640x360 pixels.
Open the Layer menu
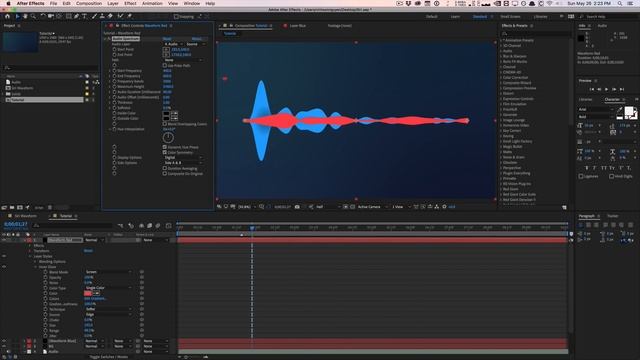coord(113,3)
